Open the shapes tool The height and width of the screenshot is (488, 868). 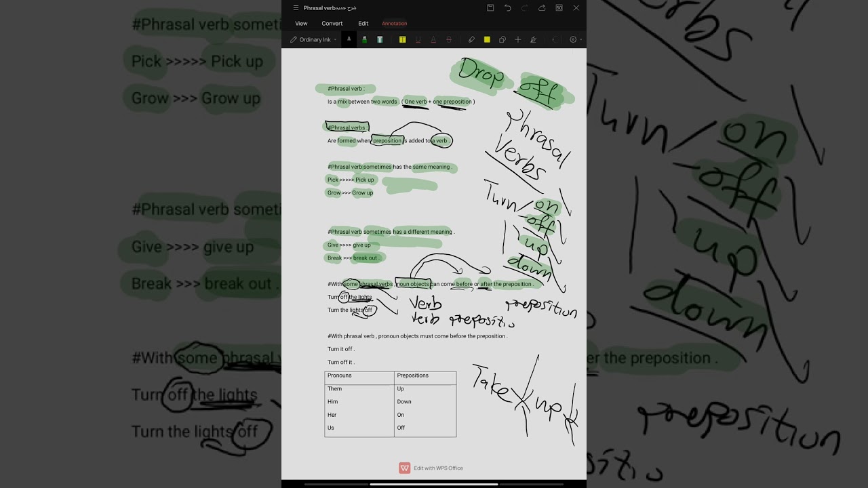(502, 39)
